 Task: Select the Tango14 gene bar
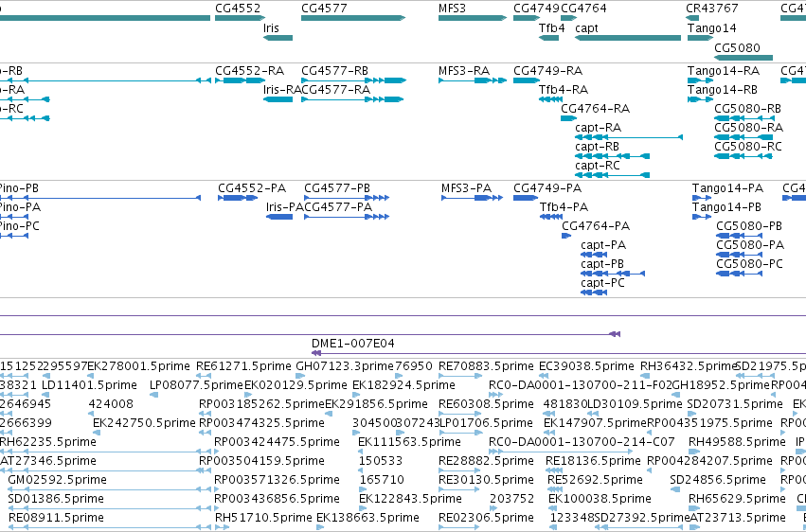[x=701, y=38]
